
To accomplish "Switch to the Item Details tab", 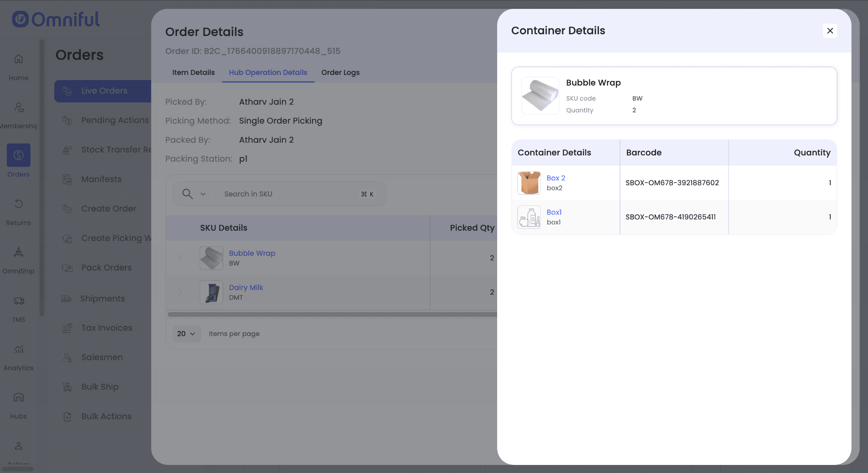I will coord(193,72).
